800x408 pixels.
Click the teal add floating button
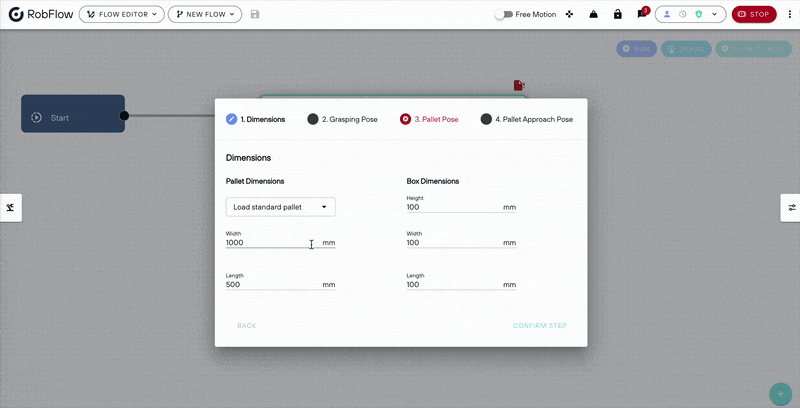(x=780, y=394)
